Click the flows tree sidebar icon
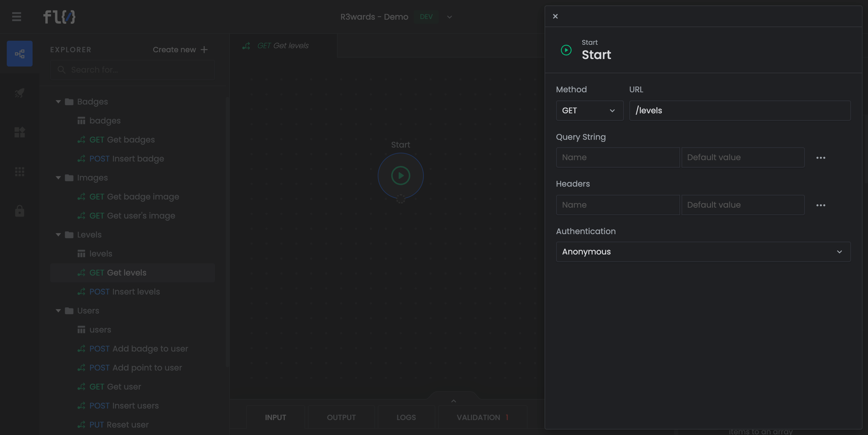This screenshot has height=435, width=868. point(20,54)
